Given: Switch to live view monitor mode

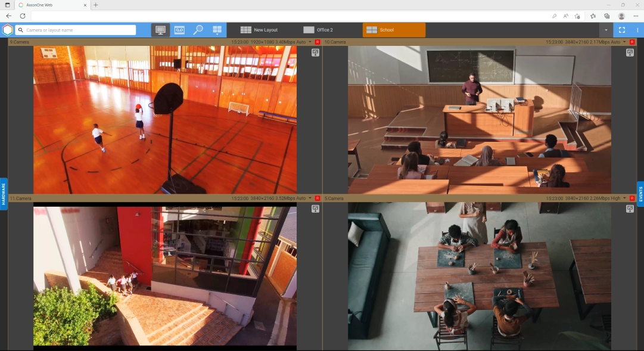Looking at the screenshot, I should tap(160, 30).
